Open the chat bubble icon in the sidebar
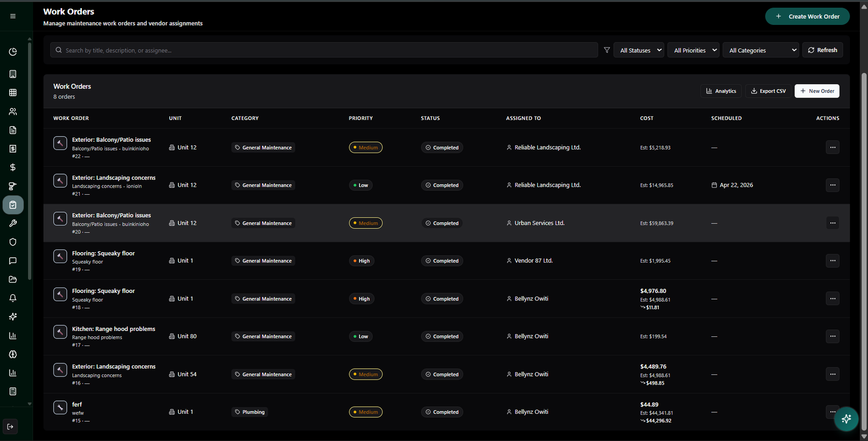 coord(13,261)
